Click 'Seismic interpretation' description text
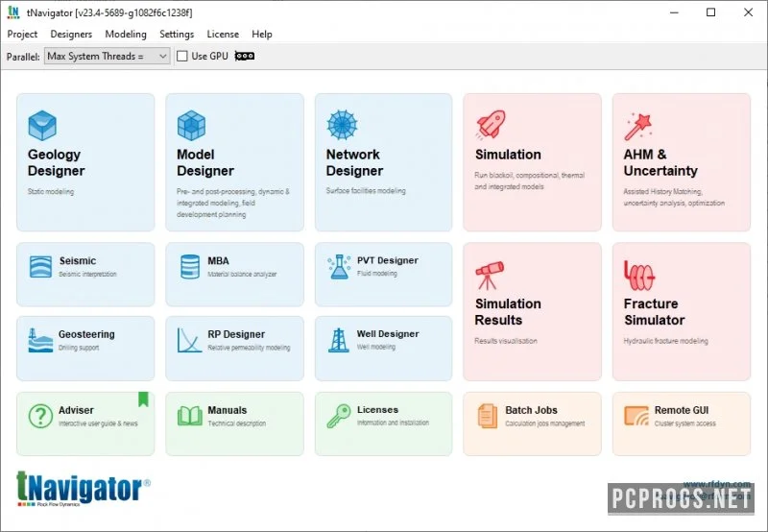 (87, 274)
